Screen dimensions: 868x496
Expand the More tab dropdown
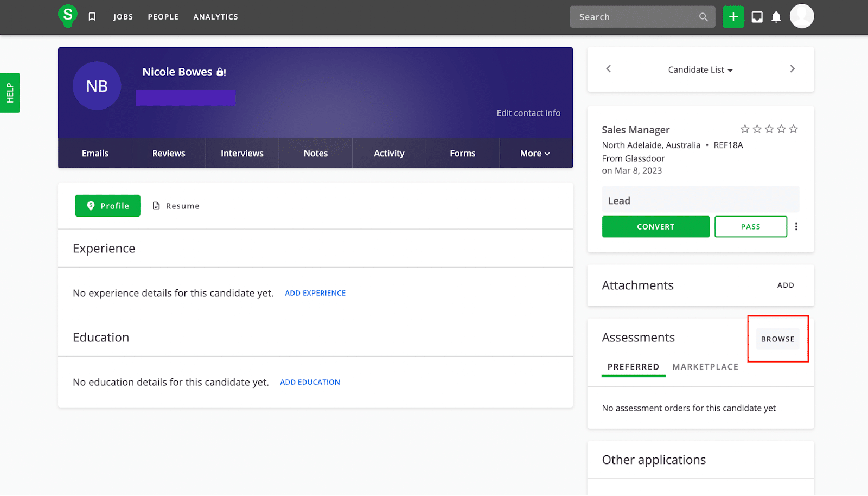pyautogui.click(x=535, y=153)
